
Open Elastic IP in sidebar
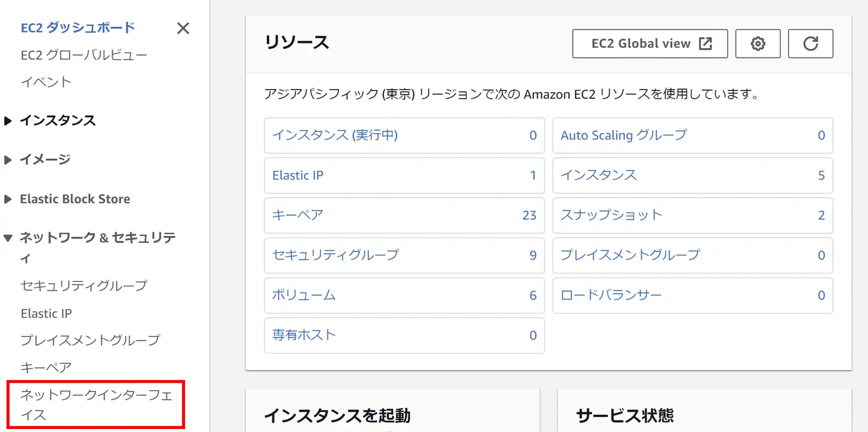pos(46,313)
